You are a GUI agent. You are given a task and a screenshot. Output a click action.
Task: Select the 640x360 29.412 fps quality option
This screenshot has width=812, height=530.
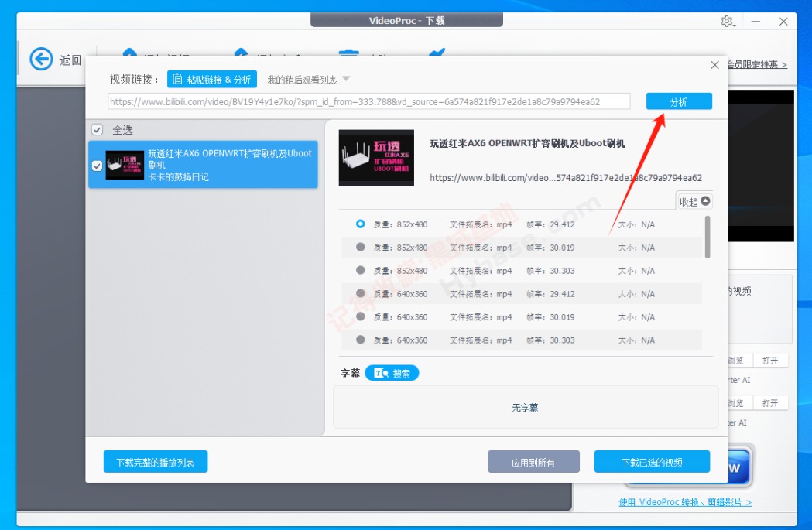361,293
